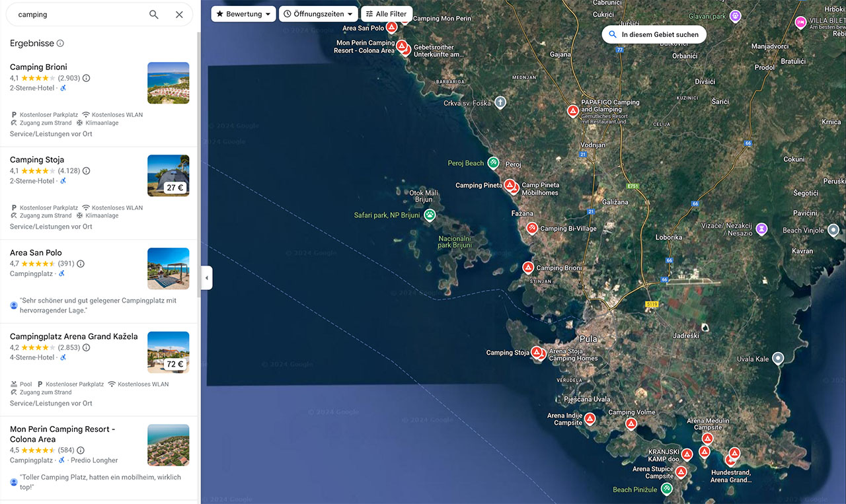
Task: Click Galižana label on map
Action: click(x=615, y=202)
